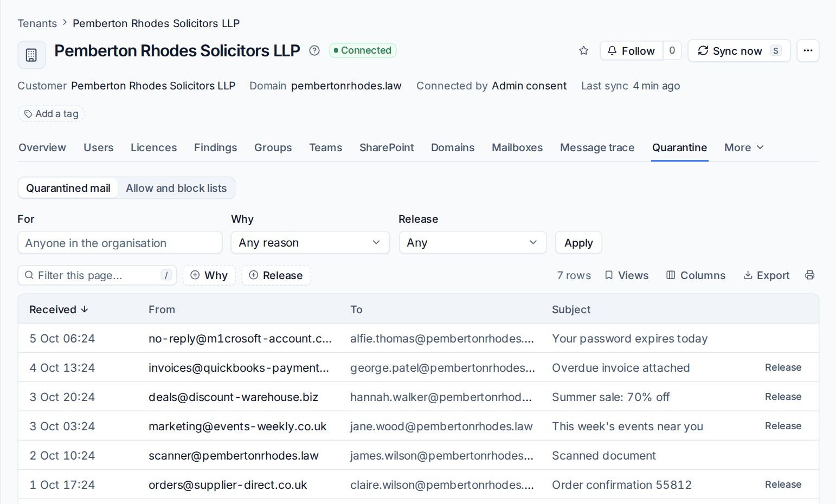Go to Tenants breadcrumb

point(37,23)
